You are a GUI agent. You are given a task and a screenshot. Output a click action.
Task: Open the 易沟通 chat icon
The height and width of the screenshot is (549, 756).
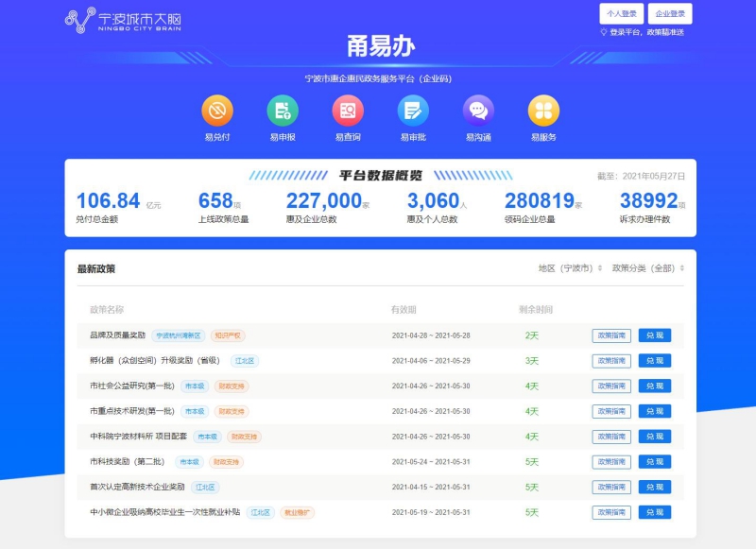[x=478, y=111]
